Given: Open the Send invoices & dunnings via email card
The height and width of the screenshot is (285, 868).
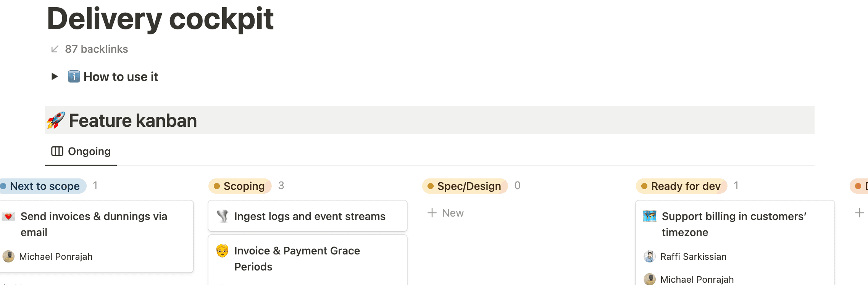Looking at the screenshot, I should pyautogui.click(x=94, y=224).
